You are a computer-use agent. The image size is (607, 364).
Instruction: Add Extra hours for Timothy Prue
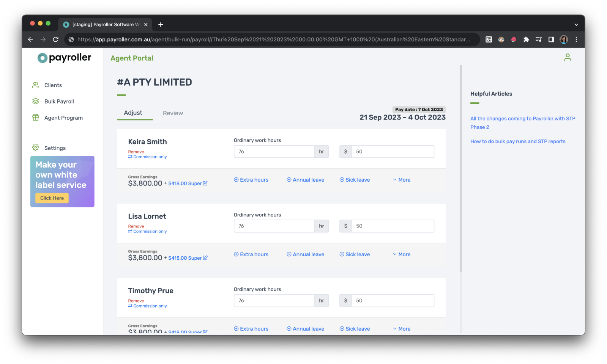coord(251,329)
